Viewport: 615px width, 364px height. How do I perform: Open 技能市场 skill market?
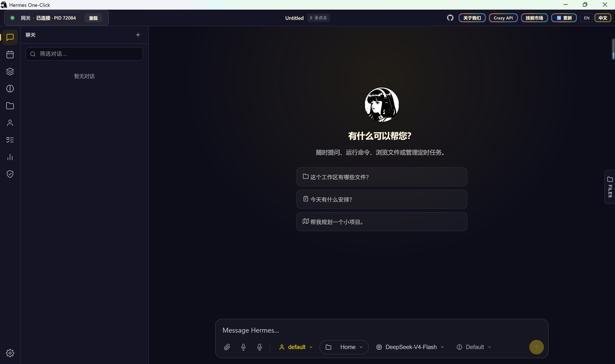tap(534, 18)
